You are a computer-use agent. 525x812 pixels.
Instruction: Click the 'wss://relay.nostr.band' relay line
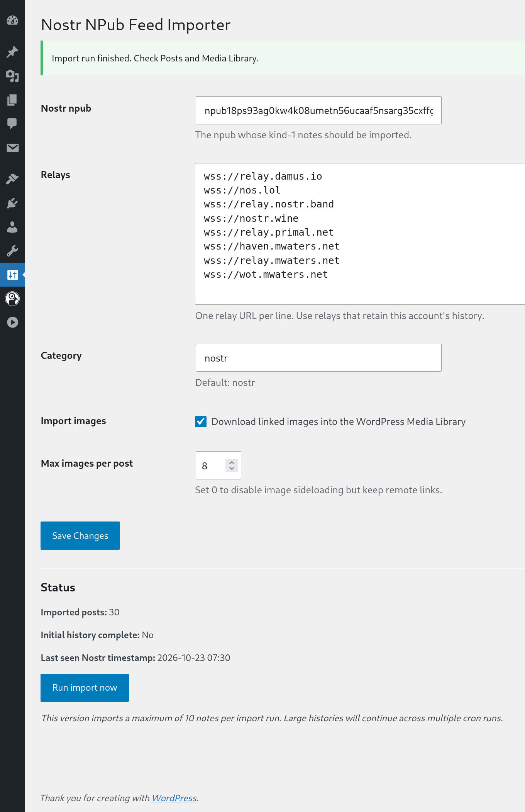pos(269,204)
